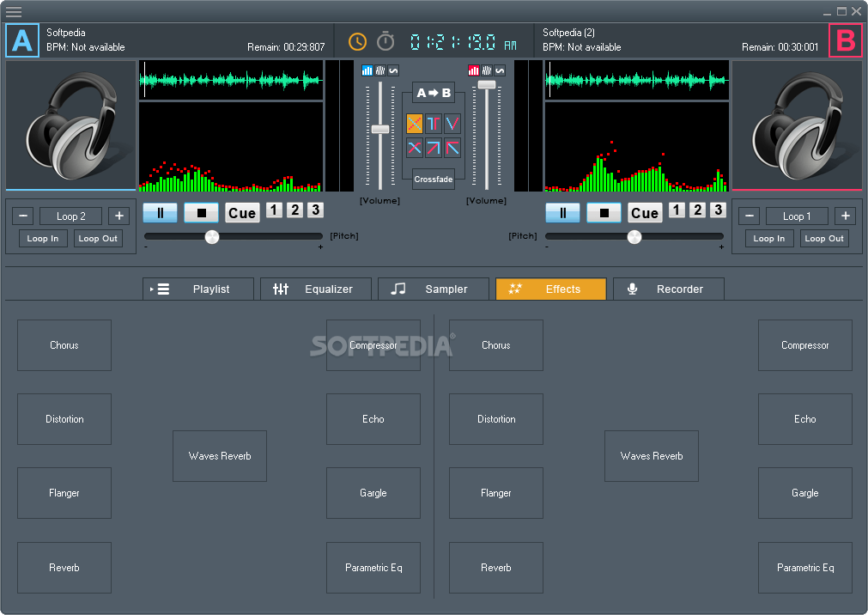Select the V-shaped crossfade curve icon
This screenshot has width=868, height=615.
[452, 123]
